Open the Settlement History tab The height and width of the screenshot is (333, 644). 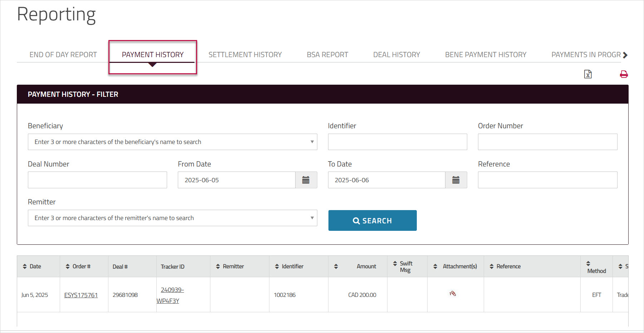pos(245,55)
